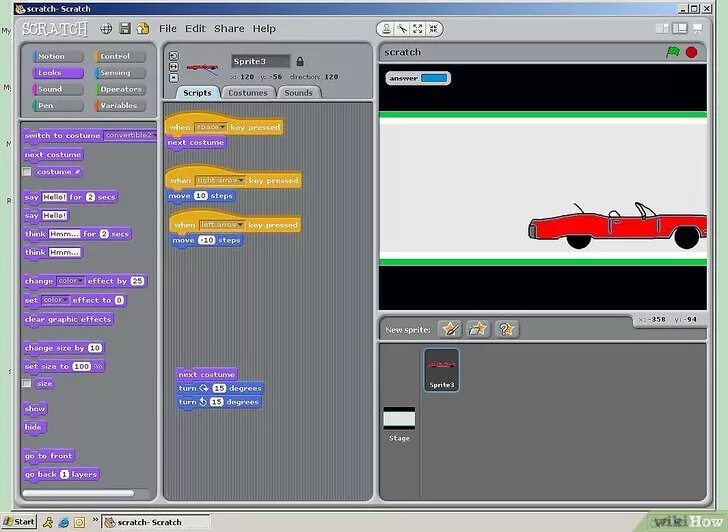Image resolution: width=728 pixels, height=532 pixels.
Task: Start scripts with the green flag
Action: pyautogui.click(x=673, y=52)
